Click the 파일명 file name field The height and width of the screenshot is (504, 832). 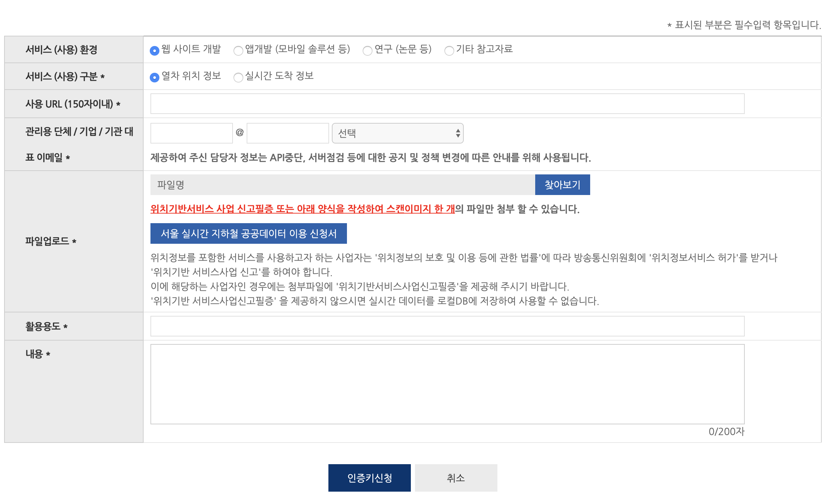tap(342, 185)
